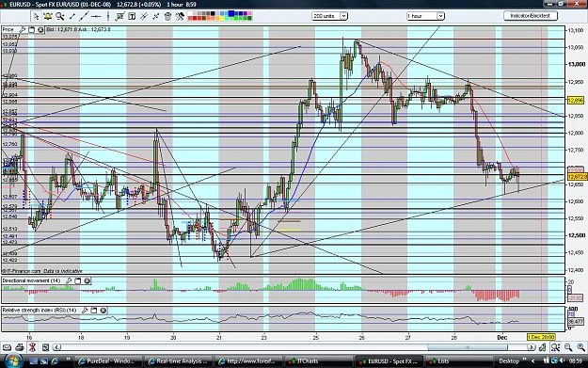Click the chart with green checkmark icon

(120, 16)
